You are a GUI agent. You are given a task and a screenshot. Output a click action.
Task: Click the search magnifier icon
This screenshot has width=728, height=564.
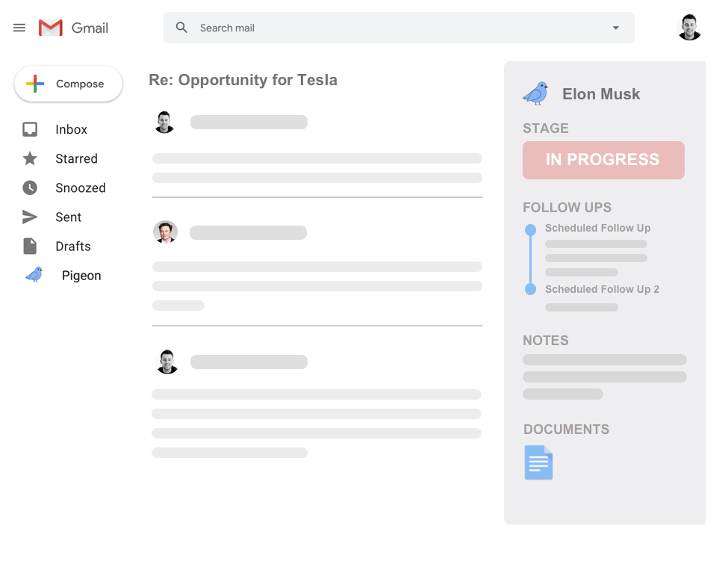click(x=181, y=28)
